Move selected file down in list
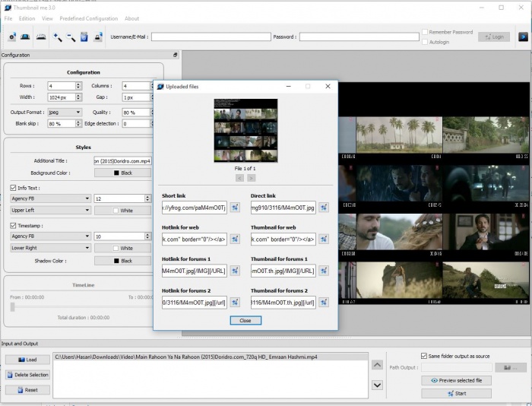Viewport: 532px width, 406px height. tap(377, 385)
